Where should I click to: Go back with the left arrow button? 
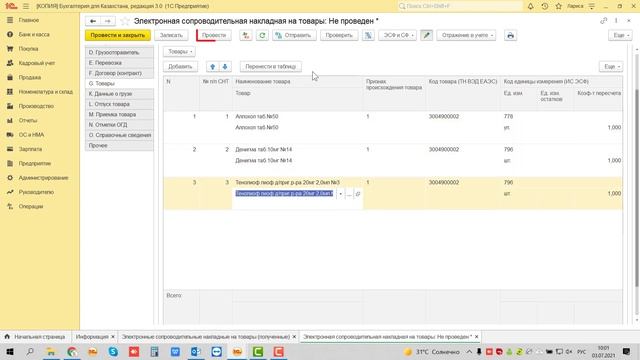[x=93, y=21]
